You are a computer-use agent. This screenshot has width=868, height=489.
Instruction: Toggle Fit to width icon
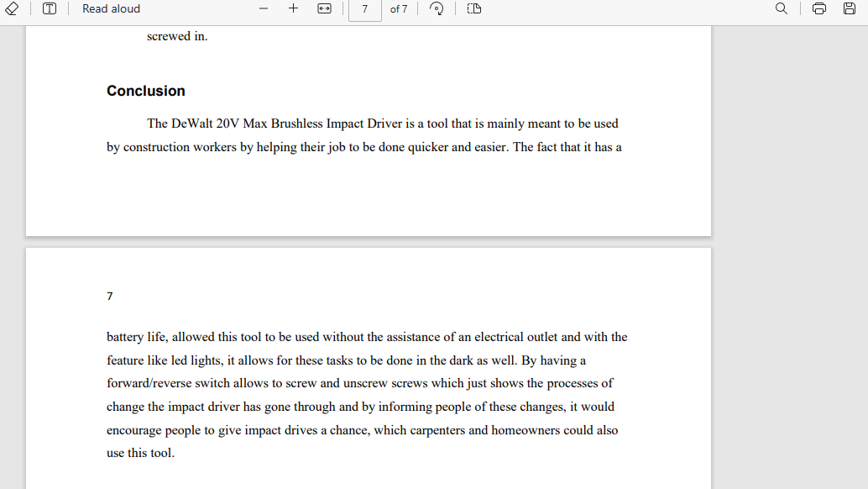tap(324, 8)
